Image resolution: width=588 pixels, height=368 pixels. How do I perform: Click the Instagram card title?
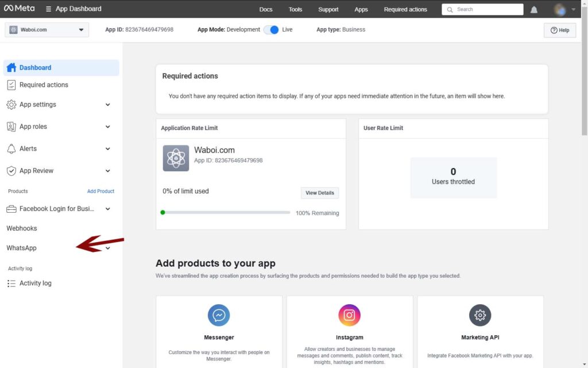(349, 337)
